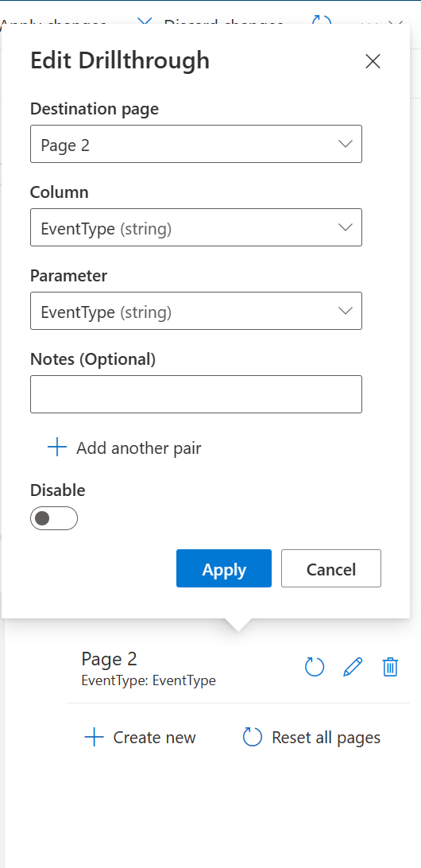Open the Destination page dropdown
Image resolution: width=421 pixels, height=868 pixels.
click(196, 144)
